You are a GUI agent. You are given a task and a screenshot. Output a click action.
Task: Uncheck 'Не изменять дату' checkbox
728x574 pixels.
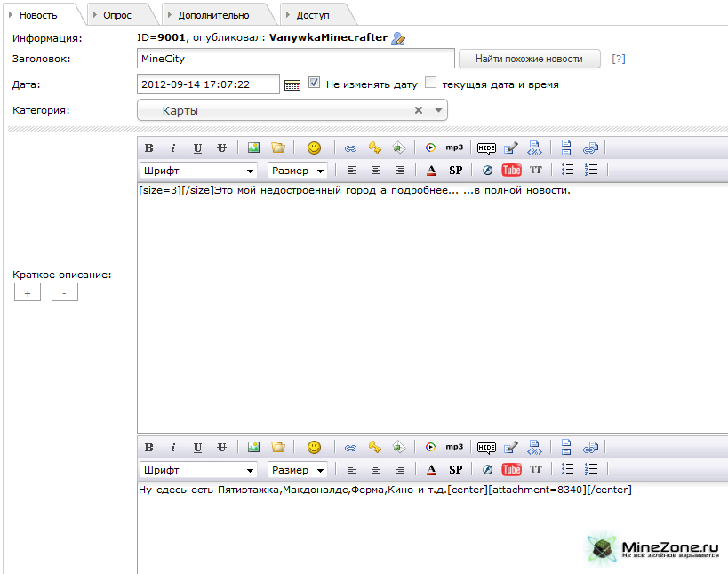314,84
